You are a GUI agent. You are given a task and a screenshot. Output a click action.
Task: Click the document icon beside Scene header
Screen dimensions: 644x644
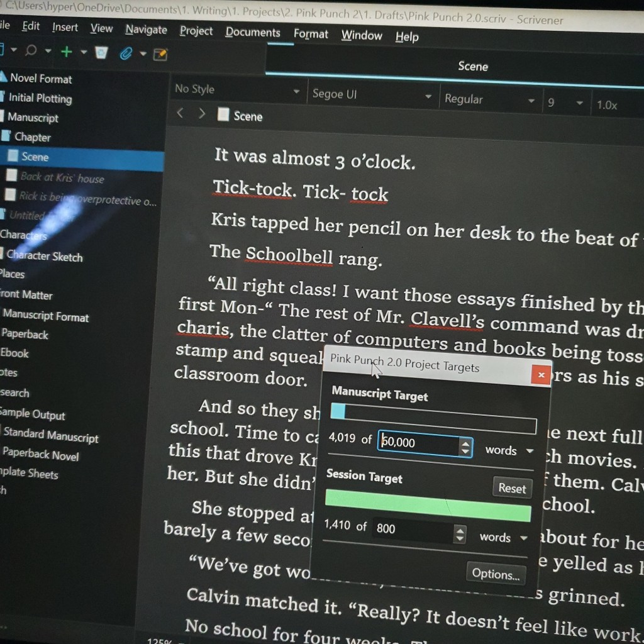pyautogui.click(x=223, y=115)
